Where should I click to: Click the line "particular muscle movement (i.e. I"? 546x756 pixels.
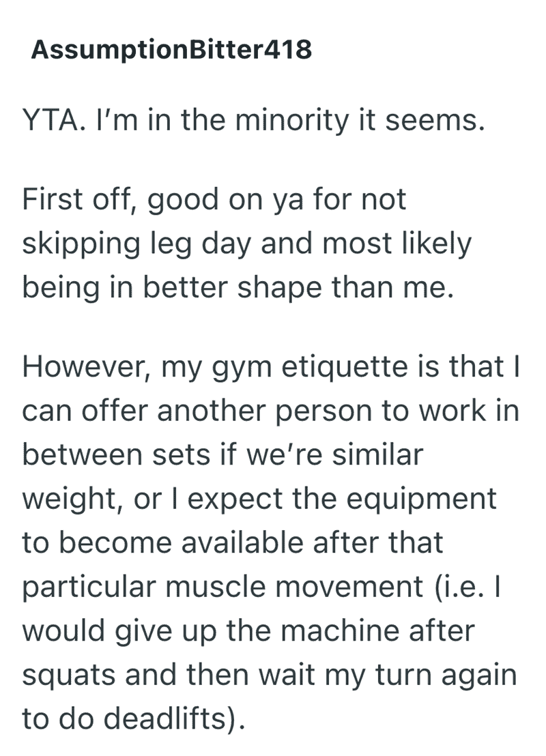point(262,587)
